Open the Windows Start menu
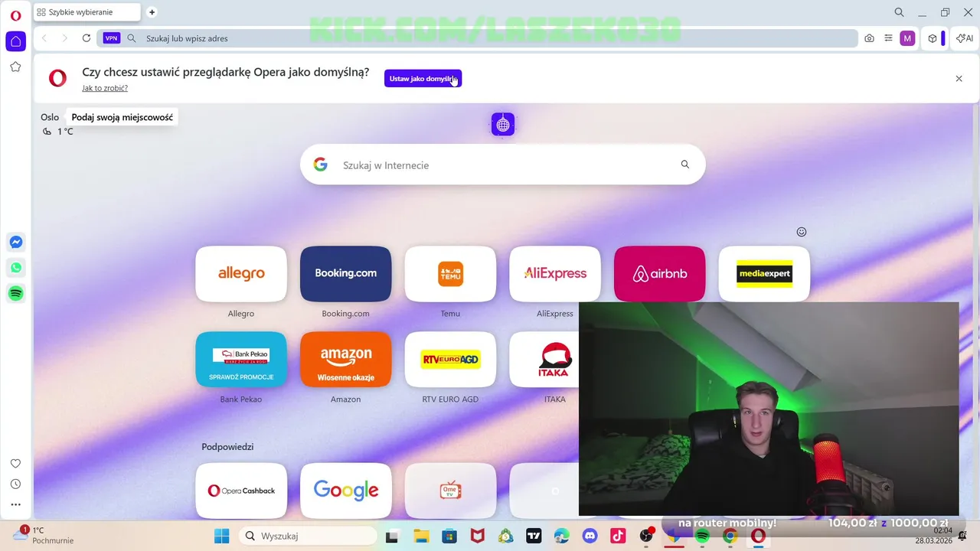The width and height of the screenshot is (980, 551). 221,536
